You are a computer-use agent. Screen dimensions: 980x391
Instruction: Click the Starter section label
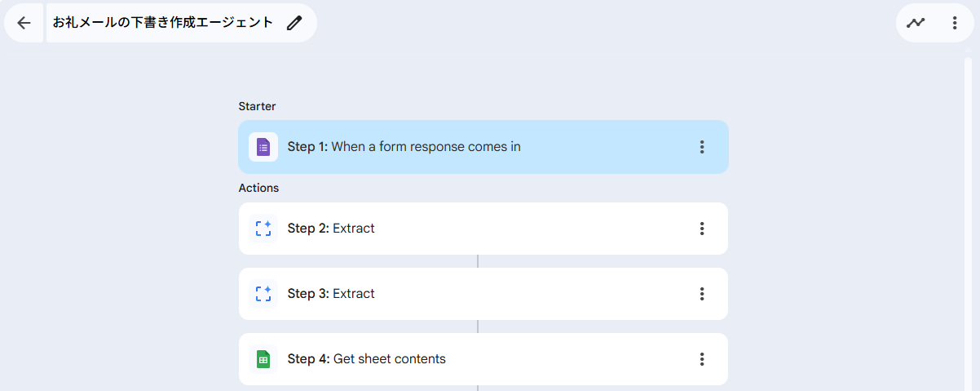click(x=257, y=106)
